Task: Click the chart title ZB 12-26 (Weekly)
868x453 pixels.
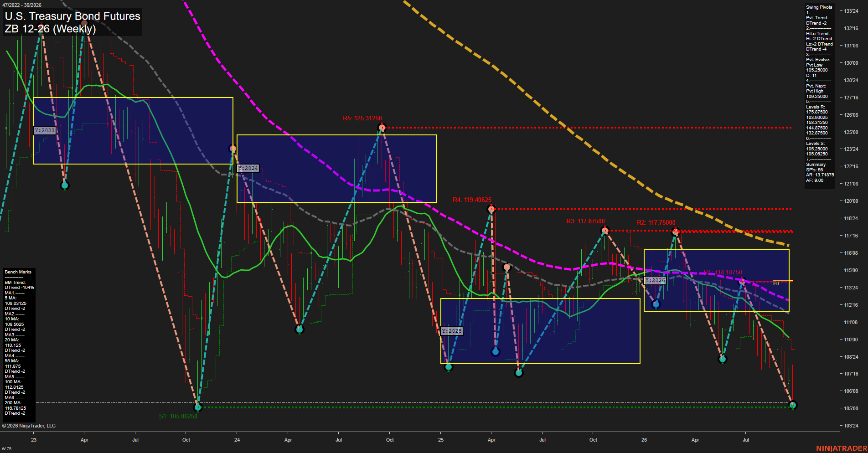Action: (x=50, y=29)
